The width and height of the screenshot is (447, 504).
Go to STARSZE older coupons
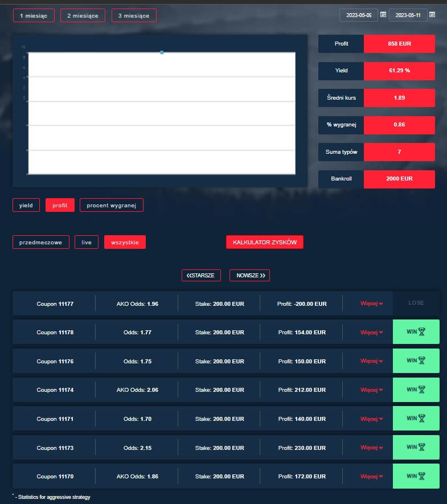[x=201, y=276]
